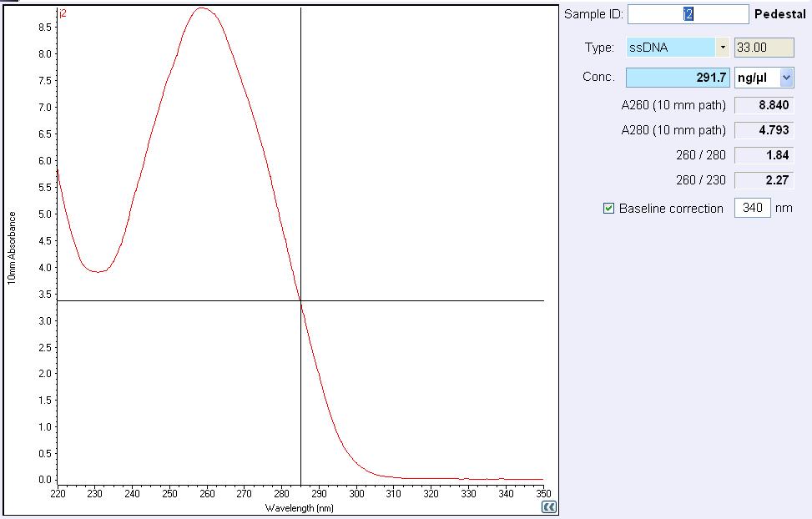
Task: Toggle the Baseline correction checkbox
Action: pos(608,209)
